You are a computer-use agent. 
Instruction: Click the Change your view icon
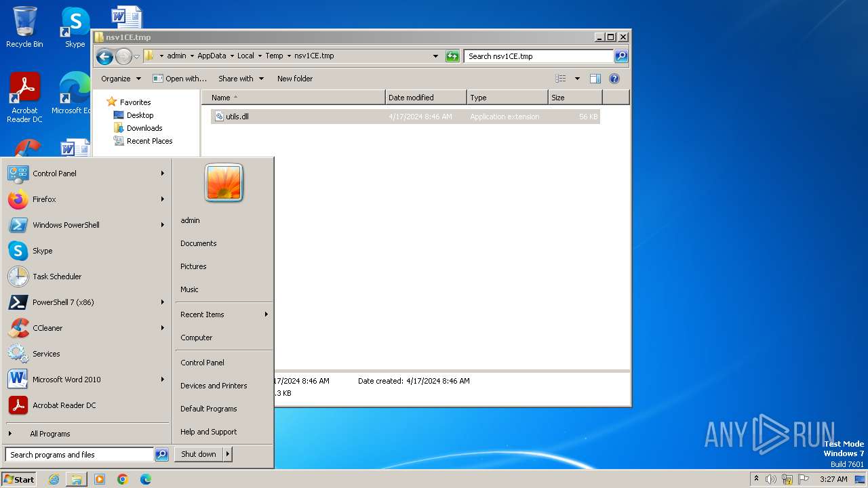[x=561, y=79]
